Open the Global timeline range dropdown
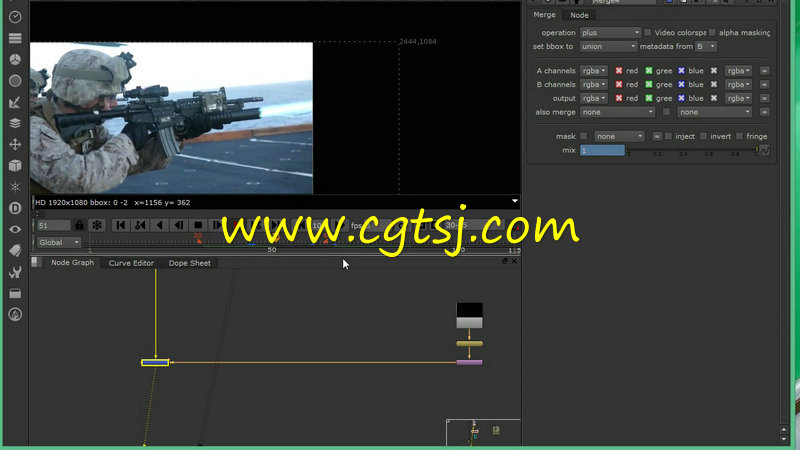800x450 pixels. coord(58,242)
